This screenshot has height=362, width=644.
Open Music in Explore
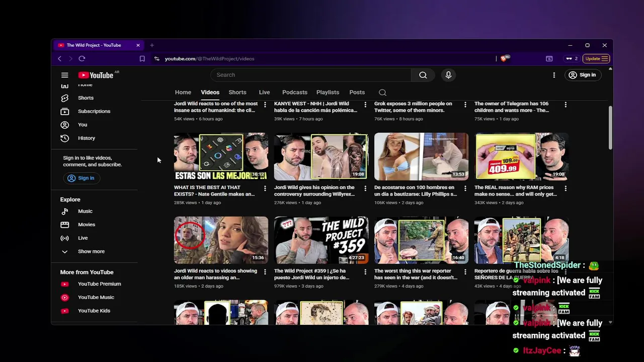85,211
